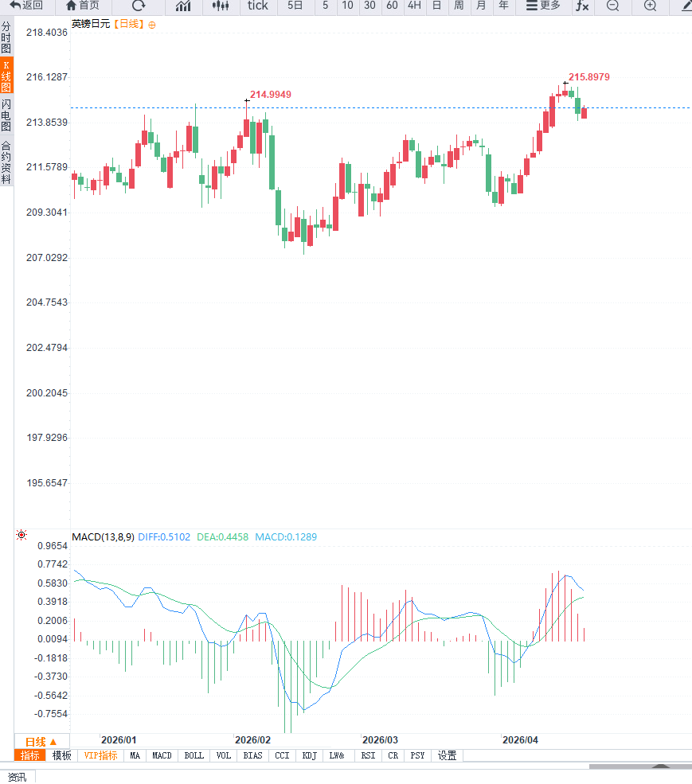Select the line chart type icon
The width and height of the screenshot is (692, 784).
click(183, 6)
